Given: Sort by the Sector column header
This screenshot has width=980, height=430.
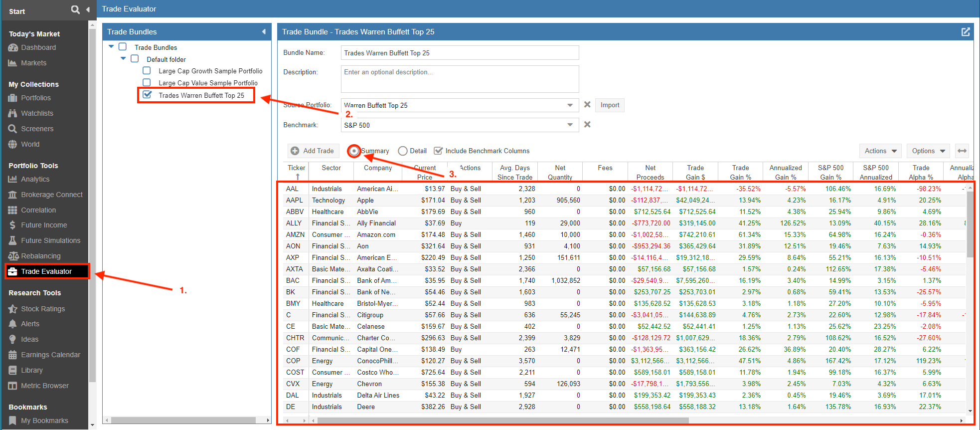Looking at the screenshot, I should coord(331,172).
